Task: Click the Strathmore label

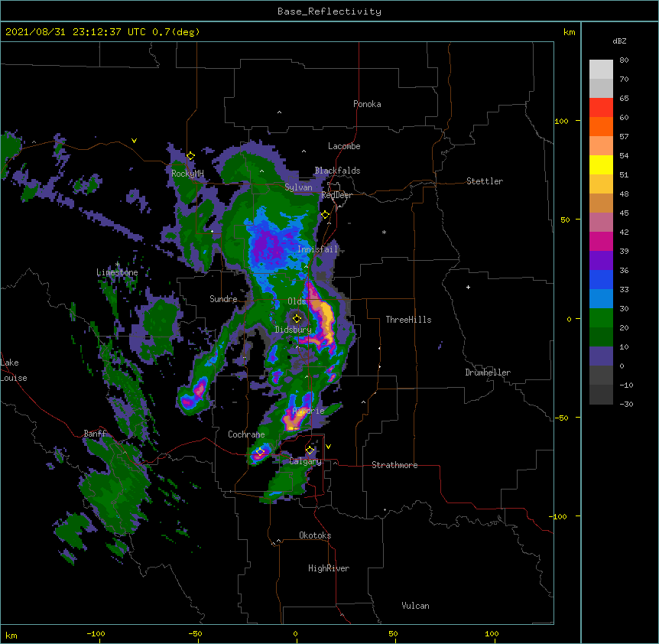Action: 394,465
